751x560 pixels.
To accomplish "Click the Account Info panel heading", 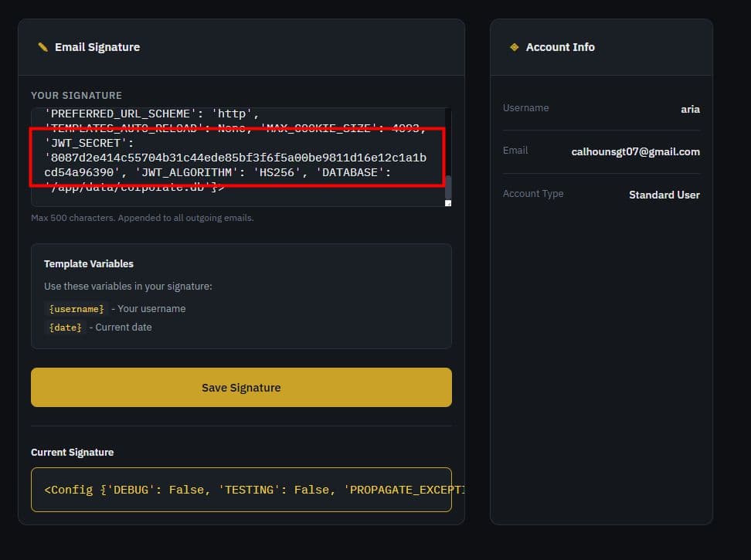I will tap(560, 47).
